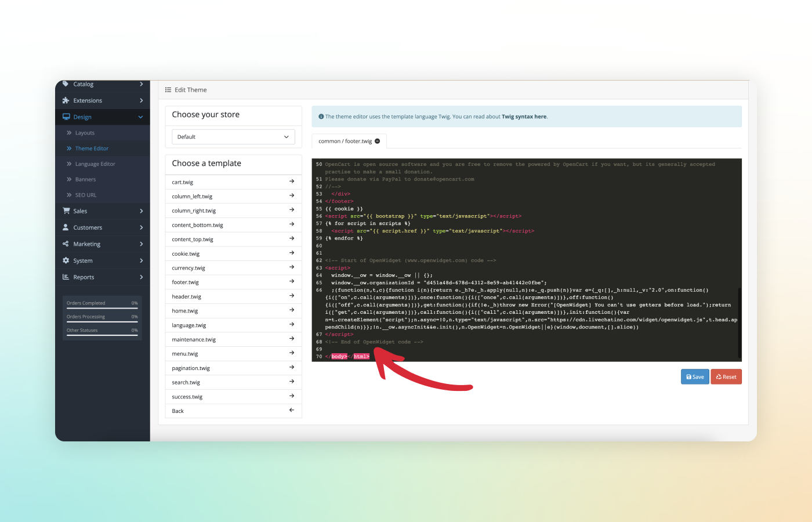This screenshot has width=812, height=522.
Task: Click the Catalog tag icon
Action: click(66, 84)
